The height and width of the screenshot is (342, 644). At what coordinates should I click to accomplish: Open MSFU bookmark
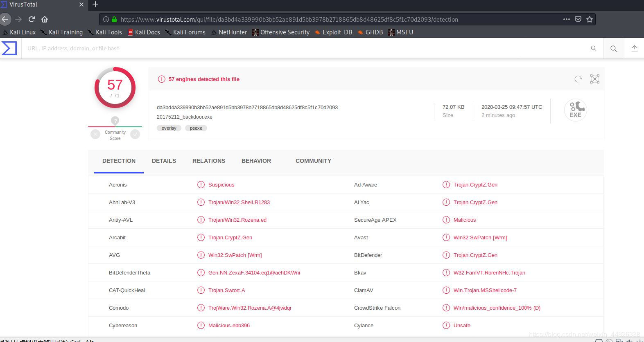click(400, 32)
